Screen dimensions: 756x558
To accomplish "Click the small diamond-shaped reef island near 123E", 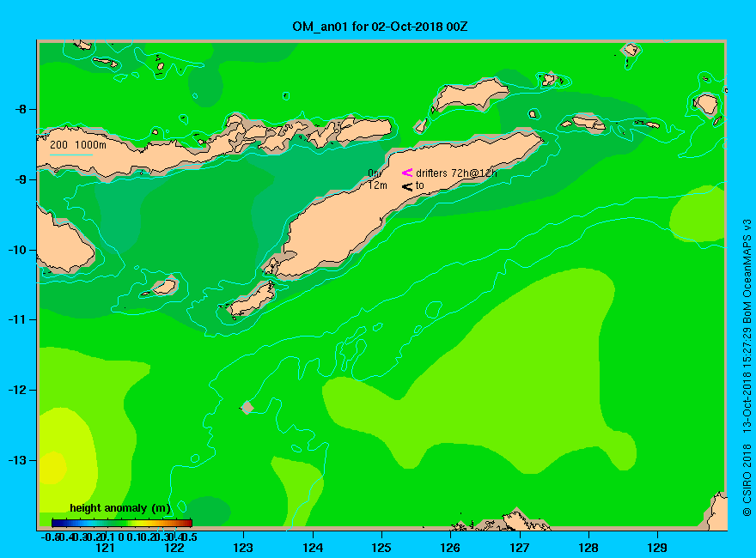I will click(x=247, y=407).
